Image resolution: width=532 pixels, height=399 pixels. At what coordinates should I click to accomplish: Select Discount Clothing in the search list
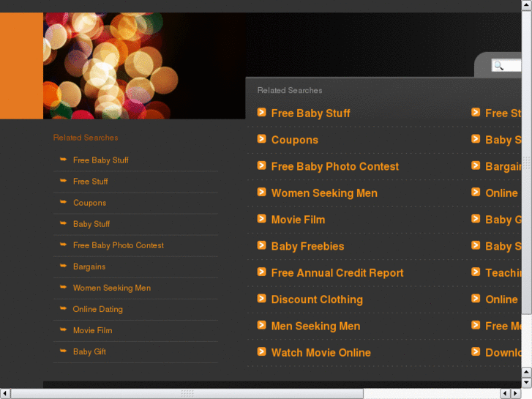(x=317, y=299)
